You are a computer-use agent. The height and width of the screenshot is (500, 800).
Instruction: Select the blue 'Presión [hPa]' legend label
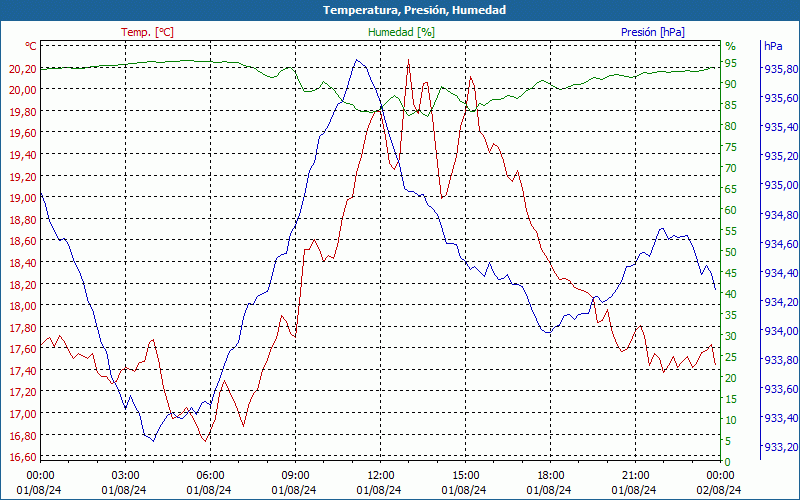(653, 32)
